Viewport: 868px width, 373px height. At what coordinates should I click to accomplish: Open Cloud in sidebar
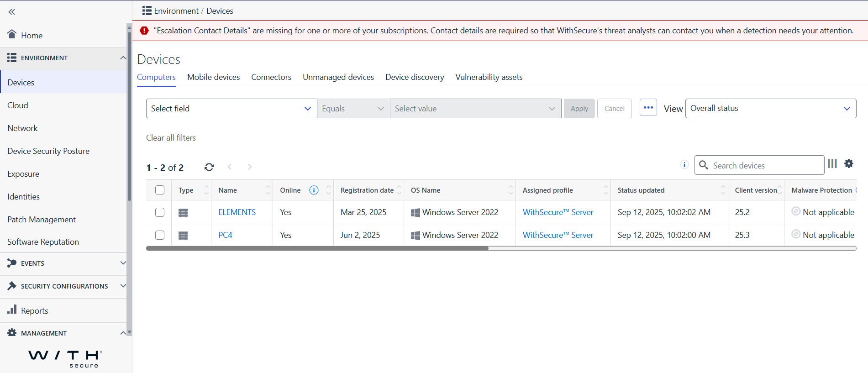click(18, 105)
